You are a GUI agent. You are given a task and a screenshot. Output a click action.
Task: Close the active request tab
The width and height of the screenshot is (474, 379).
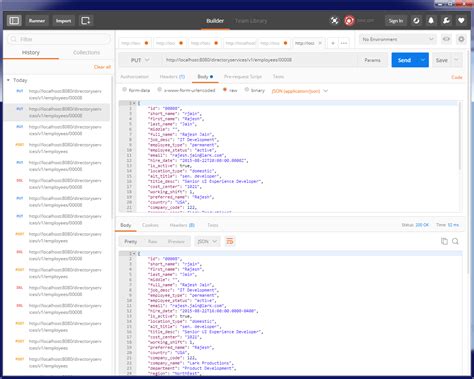click(320, 43)
